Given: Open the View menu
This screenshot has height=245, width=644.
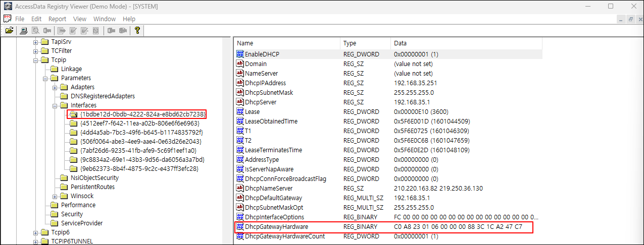Looking at the screenshot, I should pyautogui.click(x=80, y=19).
